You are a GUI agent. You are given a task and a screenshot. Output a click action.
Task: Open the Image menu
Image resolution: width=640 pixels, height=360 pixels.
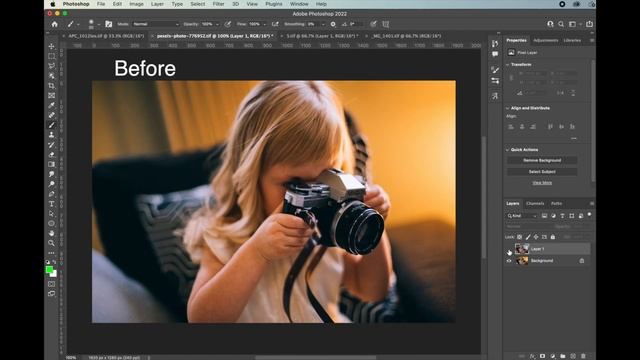pyautogui.click(x=136, y=4)
